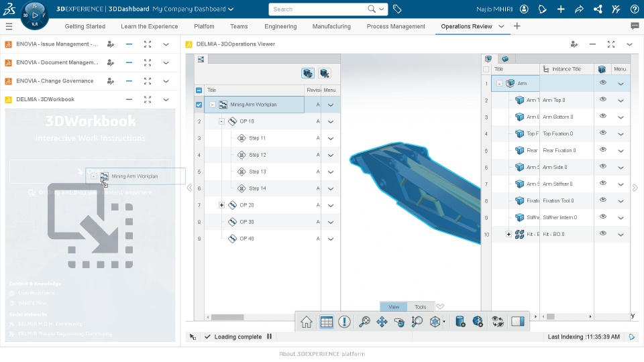Hide Top Fixation.0 visibility eye

[x=603, y=133]
